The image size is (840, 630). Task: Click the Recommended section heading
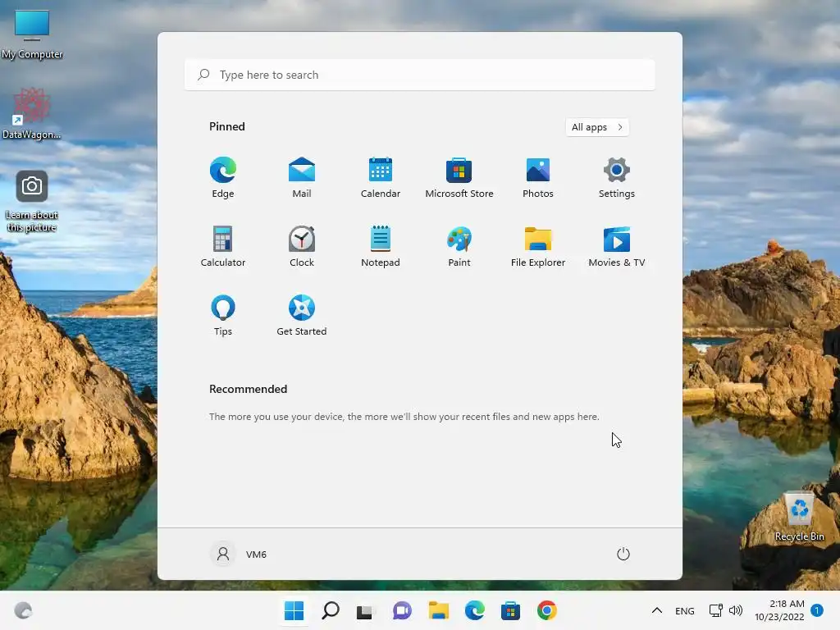coord(248,389)
